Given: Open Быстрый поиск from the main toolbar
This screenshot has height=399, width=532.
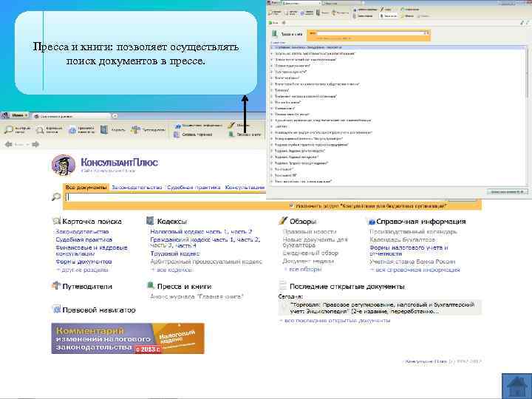Looking at the screenshot, I should pyautogui.click(x=17, y=130).
